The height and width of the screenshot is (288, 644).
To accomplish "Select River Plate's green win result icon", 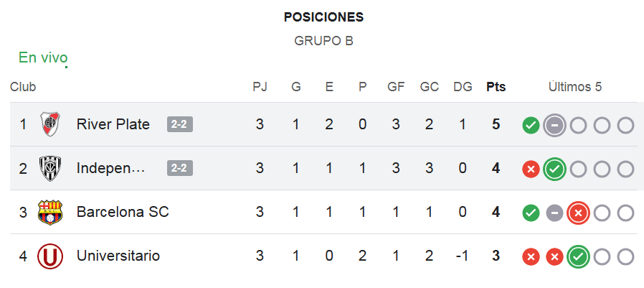I will point(531,125).
